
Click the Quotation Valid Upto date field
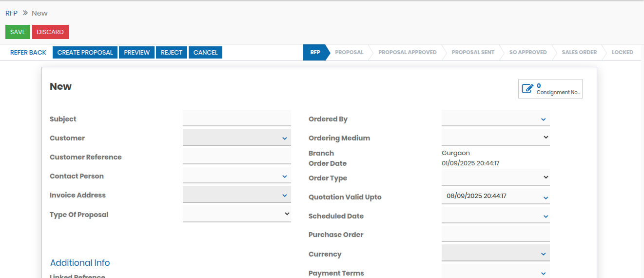pyautogui.click(x=490, y=196)
